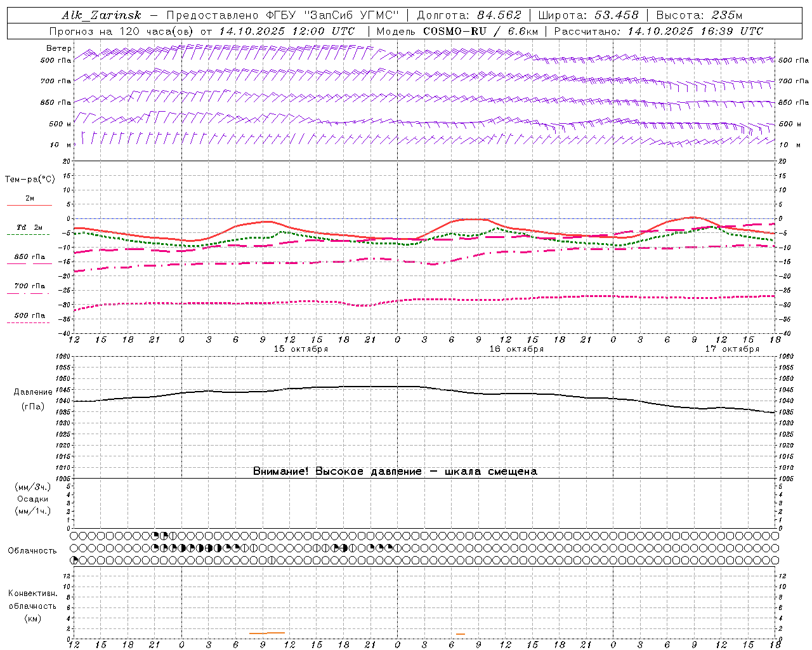
Task: Click the "850 гПа" temperature legend entry
Action: (x=29, y=257)
